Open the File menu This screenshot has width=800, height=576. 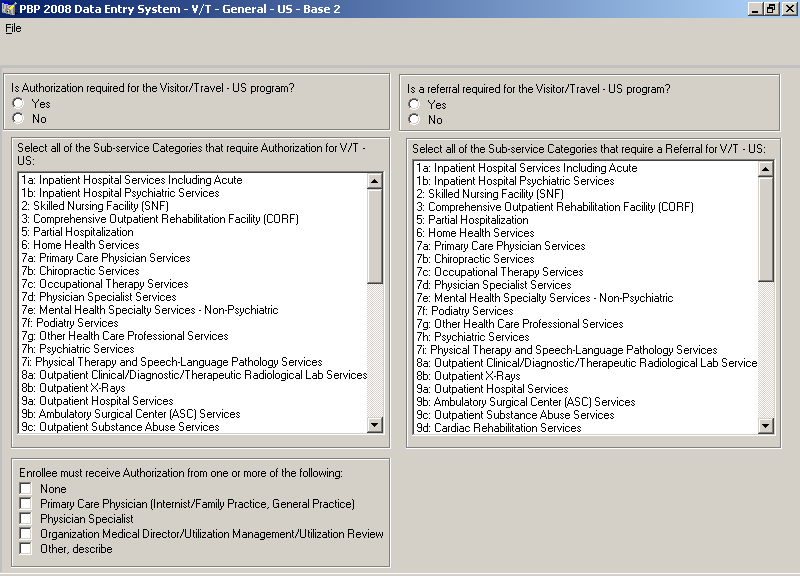coord(13,28)
